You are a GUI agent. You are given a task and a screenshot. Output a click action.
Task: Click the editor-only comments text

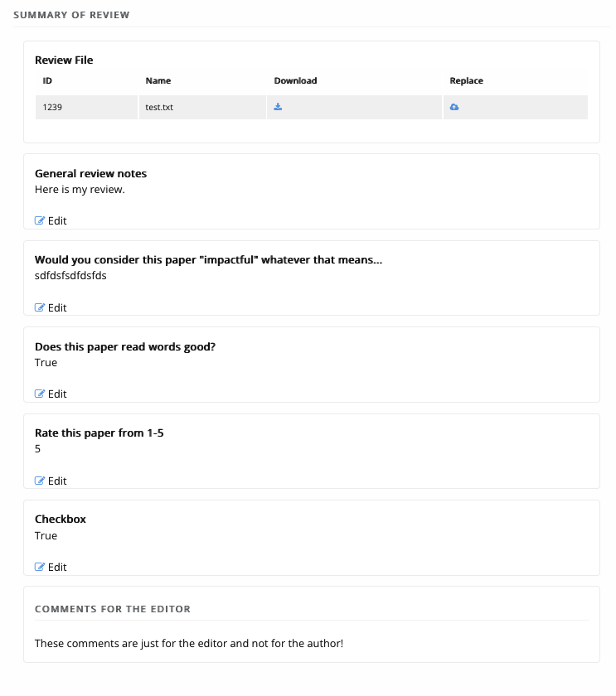(x=189, y=642)
